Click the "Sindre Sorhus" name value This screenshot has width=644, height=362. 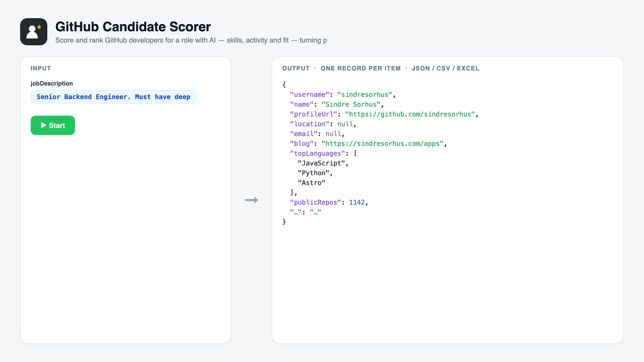(351, 104)
